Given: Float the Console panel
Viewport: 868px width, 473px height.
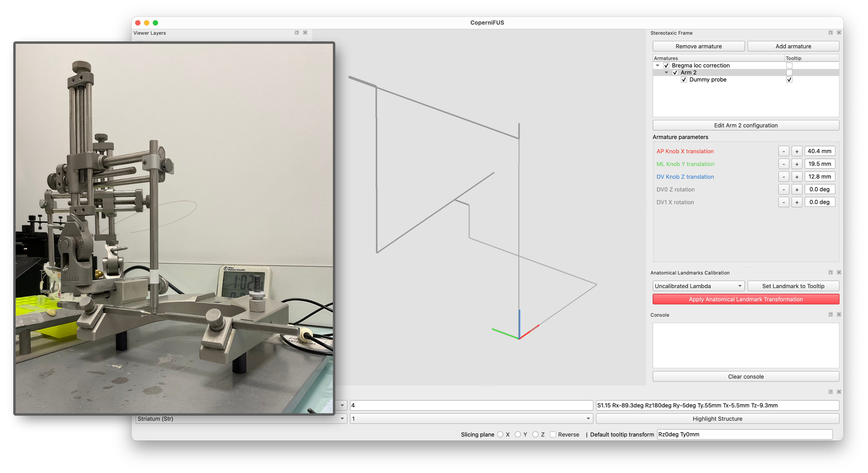Looking at the screenshot, I should pos(831,315).
